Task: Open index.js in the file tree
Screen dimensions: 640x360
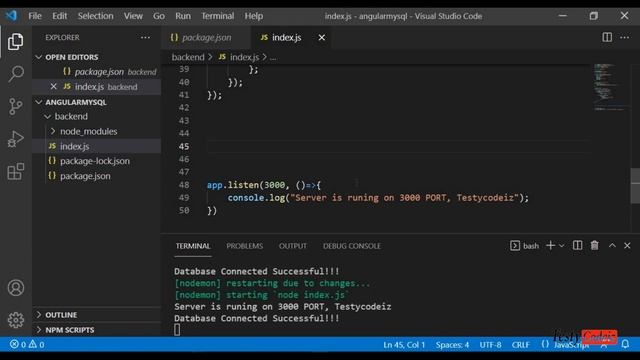Action: (x=96, y=146)
